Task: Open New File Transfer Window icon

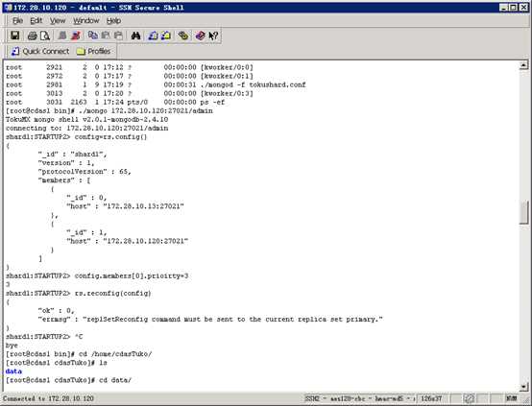Action: tap(166, 36)
